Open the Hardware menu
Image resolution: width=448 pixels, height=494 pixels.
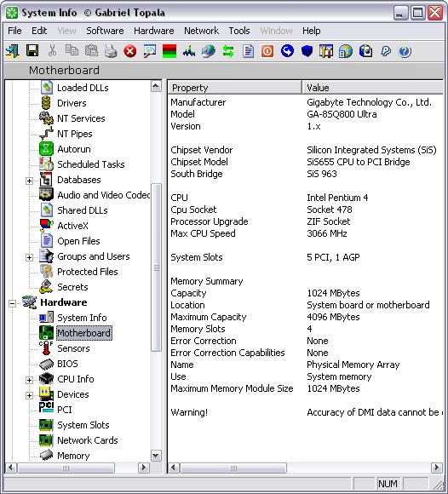(154, 31)
